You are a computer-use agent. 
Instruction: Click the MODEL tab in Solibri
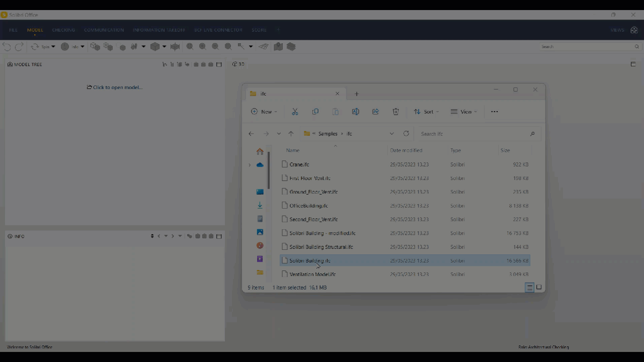35,30
